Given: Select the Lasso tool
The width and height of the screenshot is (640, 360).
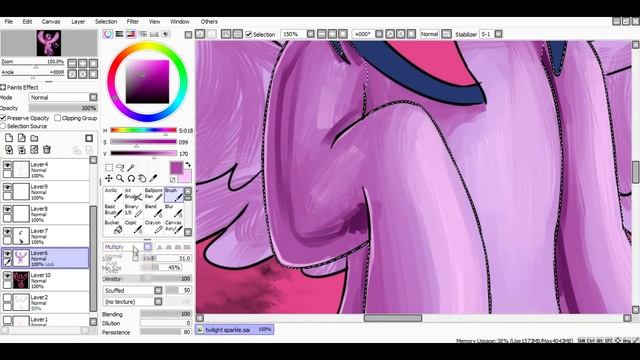Looking at the screenshot, I should pyautogui.click(x=120, y=167).
